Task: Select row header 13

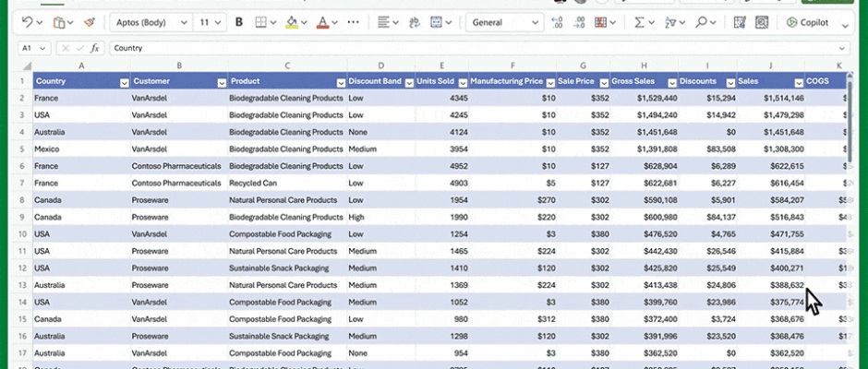Action: click(22, 285)
